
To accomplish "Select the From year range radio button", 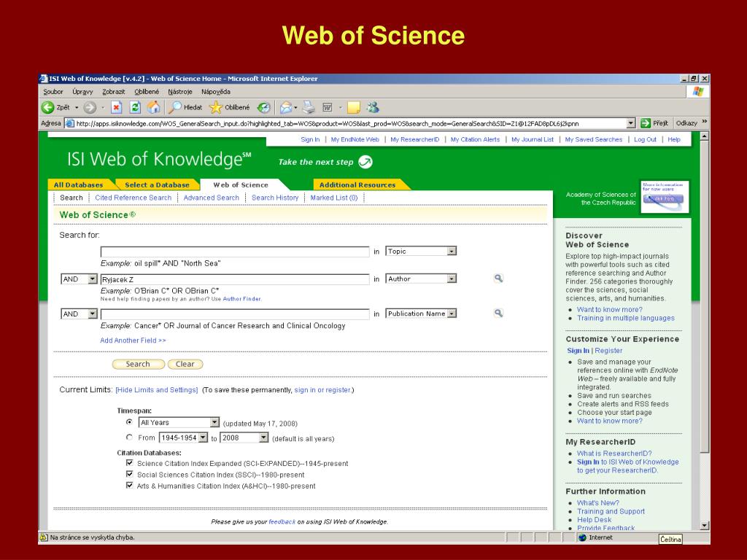I will click(x=129, y=437).
